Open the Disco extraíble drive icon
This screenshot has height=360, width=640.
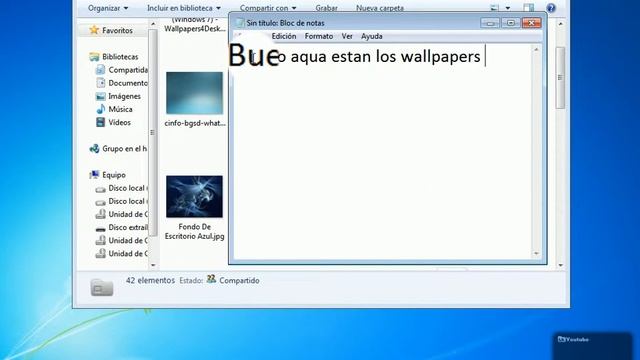[100, 229]
